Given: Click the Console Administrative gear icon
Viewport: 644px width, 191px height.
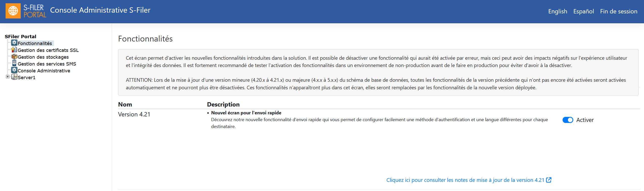Looking at the screenshot, I should click(x=14, y=70).
